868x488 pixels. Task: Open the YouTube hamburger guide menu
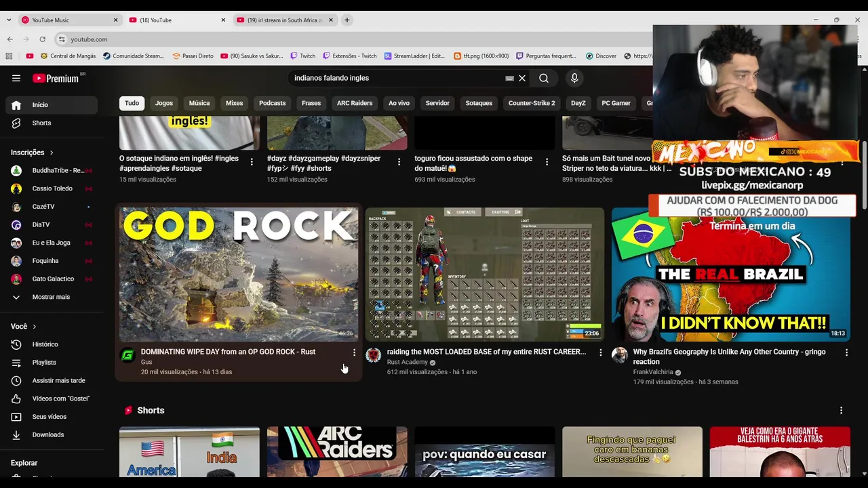pyautogui.click(x=16, y=78)
